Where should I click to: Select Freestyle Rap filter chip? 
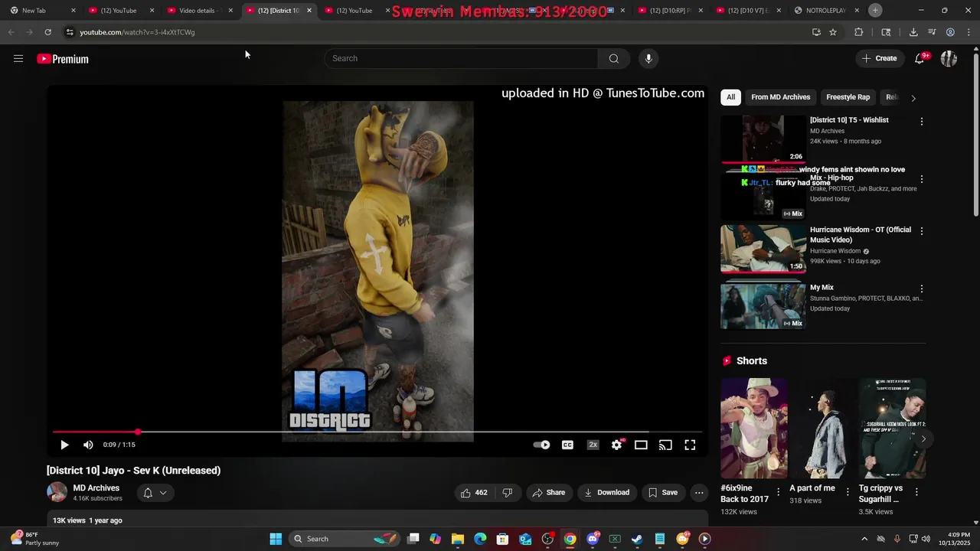[848, 97]
